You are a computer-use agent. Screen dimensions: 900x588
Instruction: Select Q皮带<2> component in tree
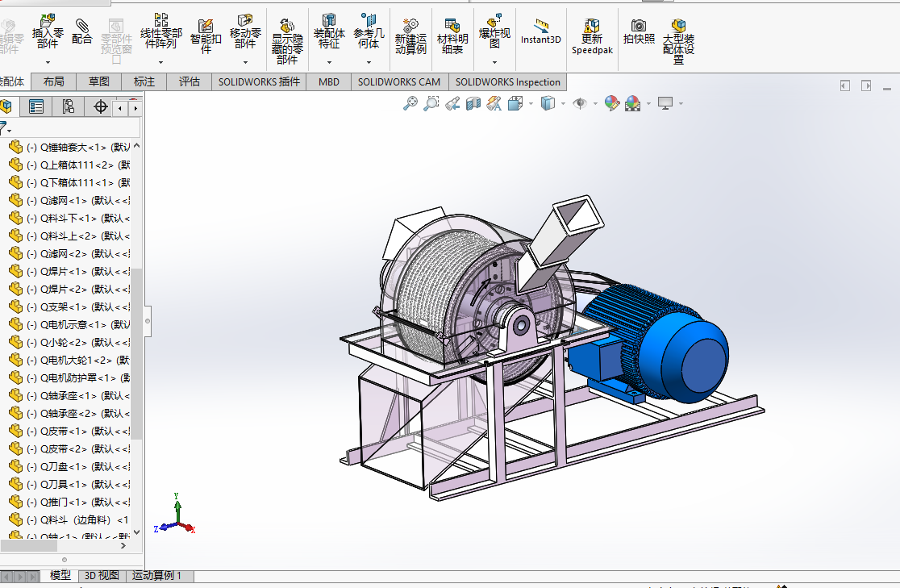70,448
